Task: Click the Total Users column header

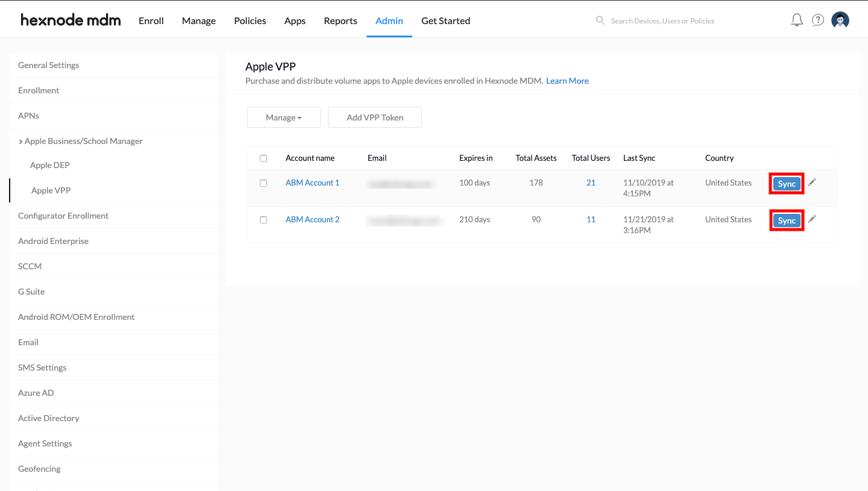Action: click(591, 158)
